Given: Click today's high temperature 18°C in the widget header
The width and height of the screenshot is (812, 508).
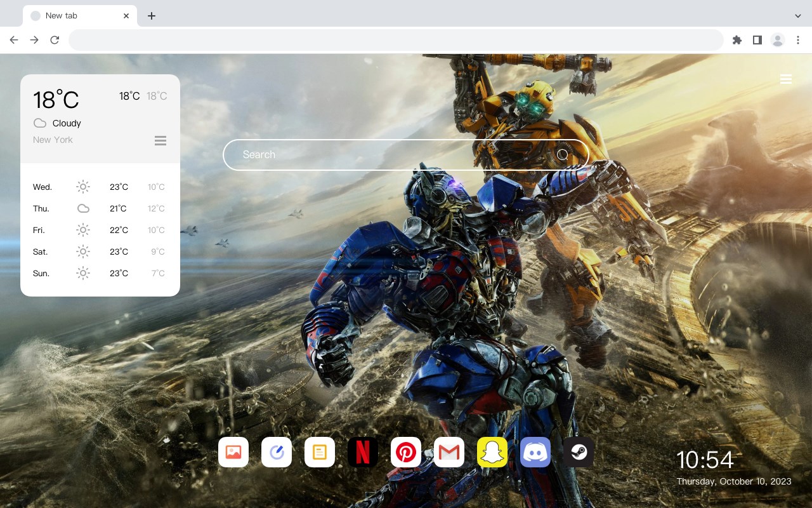Looking at the screenshot, I should (x=129, y=96).
